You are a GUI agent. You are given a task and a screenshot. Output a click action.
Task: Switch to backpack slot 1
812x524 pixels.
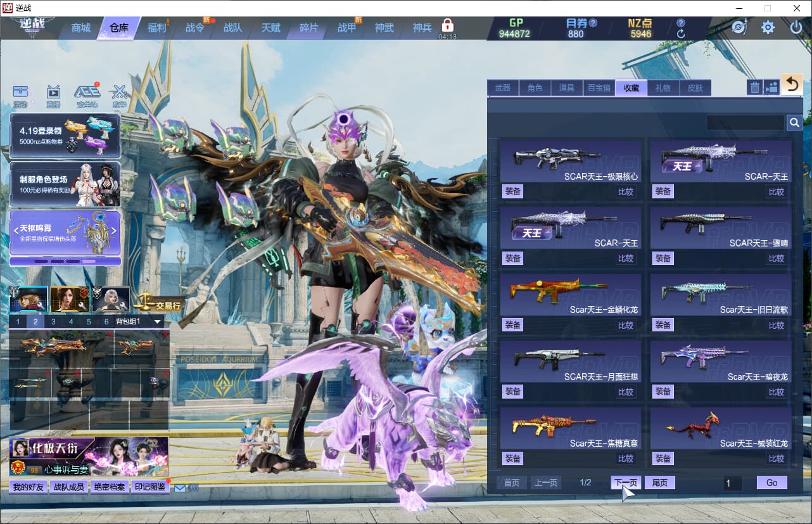coord(18,321)
